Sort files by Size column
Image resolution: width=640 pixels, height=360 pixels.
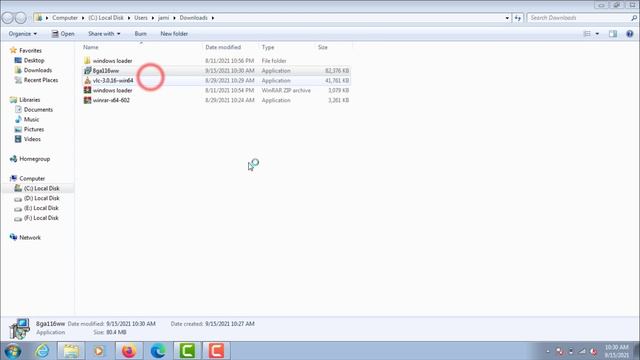322,47
